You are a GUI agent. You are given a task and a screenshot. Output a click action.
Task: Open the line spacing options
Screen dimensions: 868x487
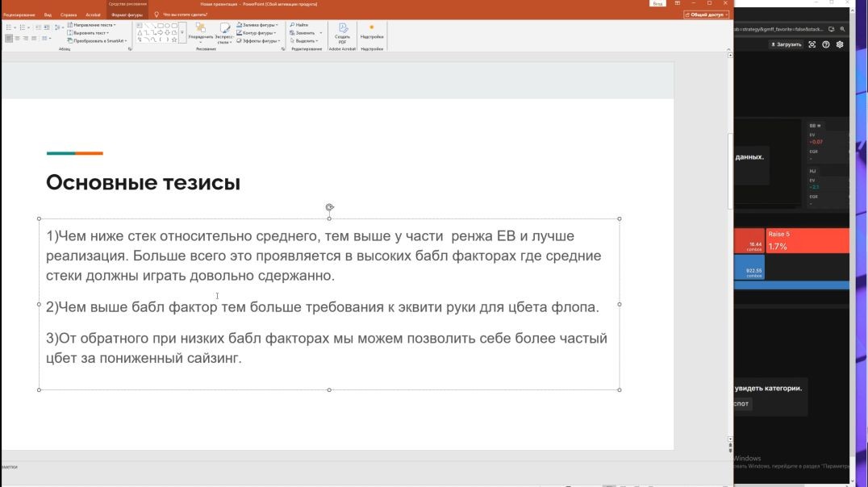58,27
